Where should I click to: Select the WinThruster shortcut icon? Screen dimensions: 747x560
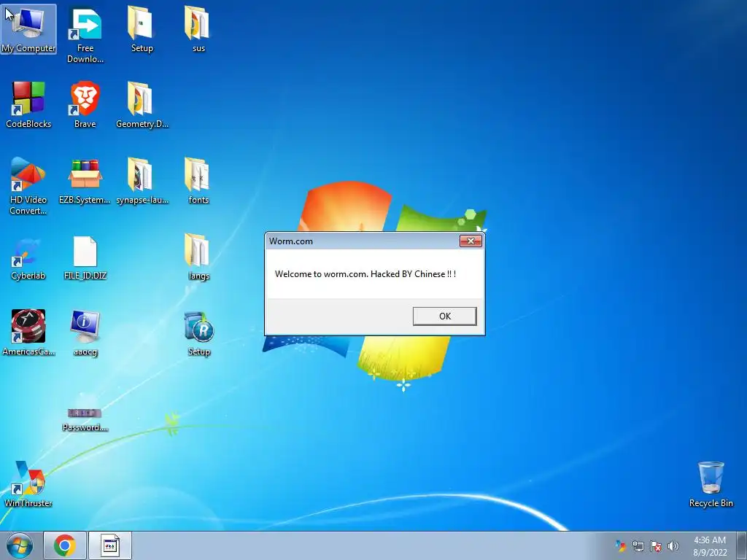click(x=28, y=484)
